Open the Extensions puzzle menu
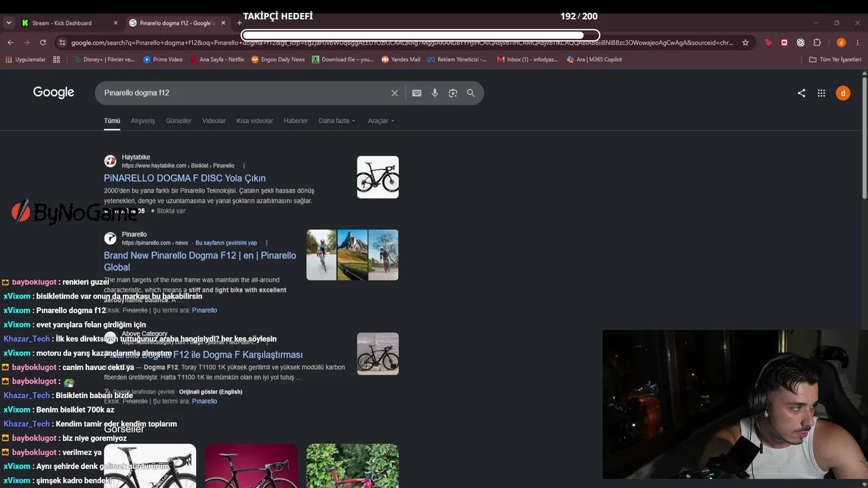868x488 pixels. pyautogui.click(x=817, y=43)
